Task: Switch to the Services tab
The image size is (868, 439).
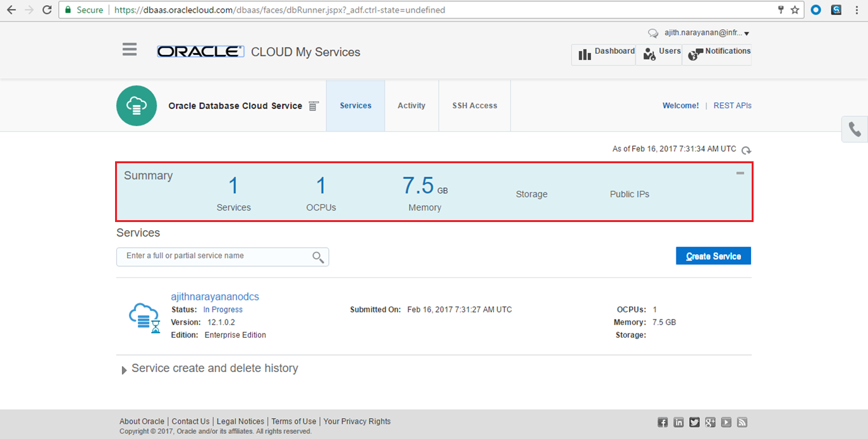Action: (x=355, y=106)
